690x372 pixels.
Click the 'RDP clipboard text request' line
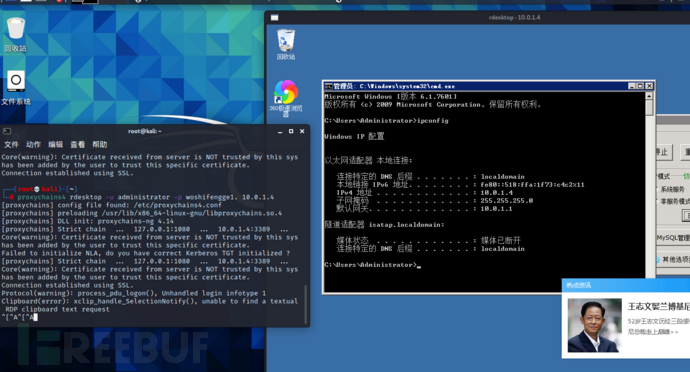(57, 309)
